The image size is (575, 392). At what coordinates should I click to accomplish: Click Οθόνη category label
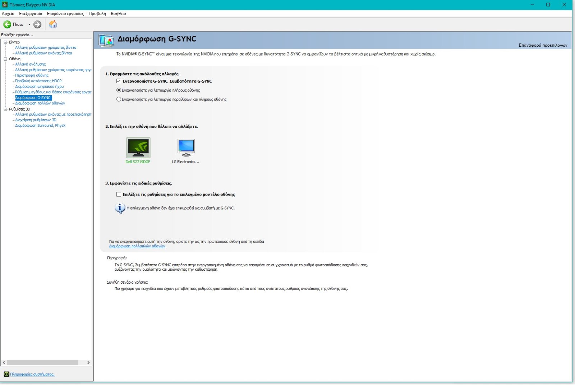coord(15,59)
